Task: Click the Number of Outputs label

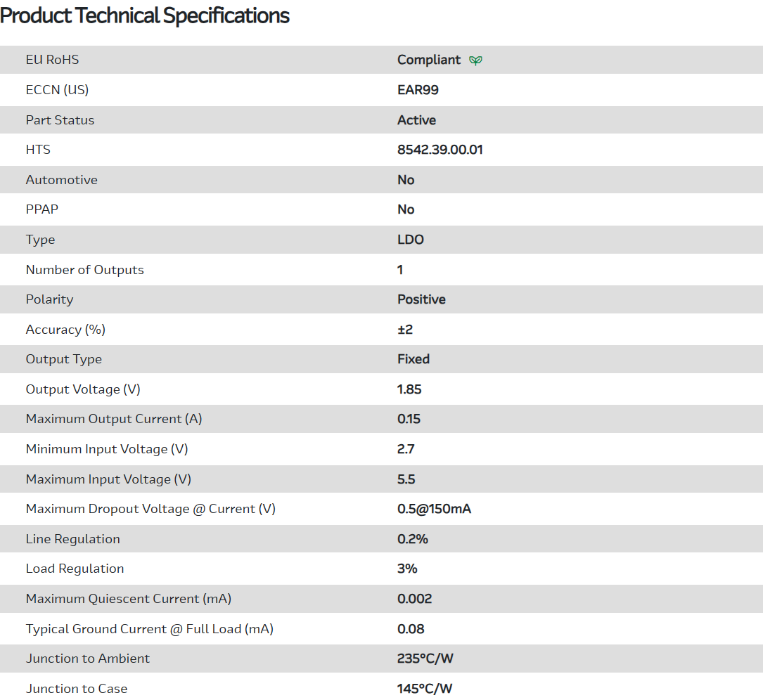Action: [x=84, y=270]
